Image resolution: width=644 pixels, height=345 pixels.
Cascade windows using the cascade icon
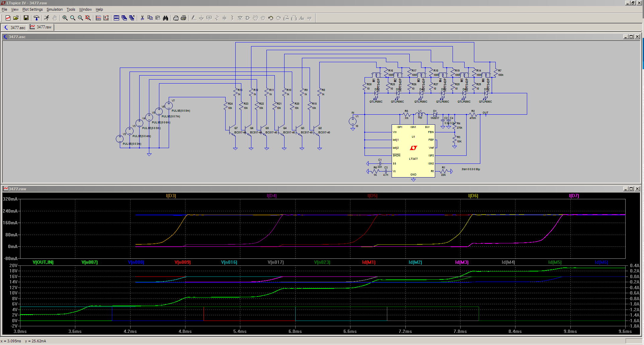[x=124, y=18]
